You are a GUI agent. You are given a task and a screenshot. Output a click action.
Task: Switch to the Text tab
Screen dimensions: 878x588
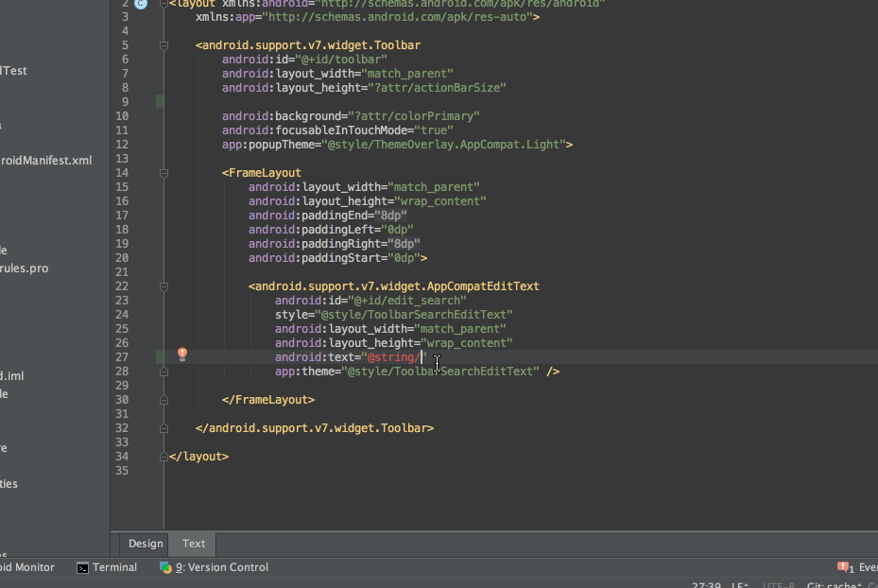pyautogui.click(x=193, y=544)
